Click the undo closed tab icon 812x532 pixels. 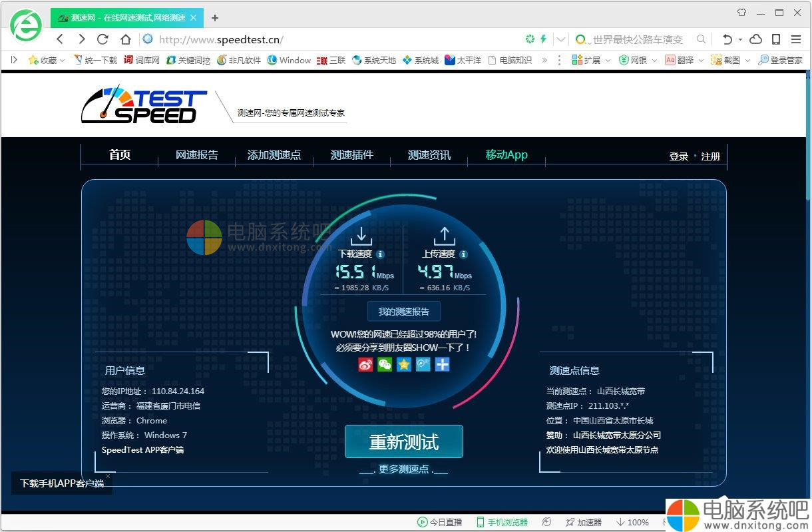[727, 39]
